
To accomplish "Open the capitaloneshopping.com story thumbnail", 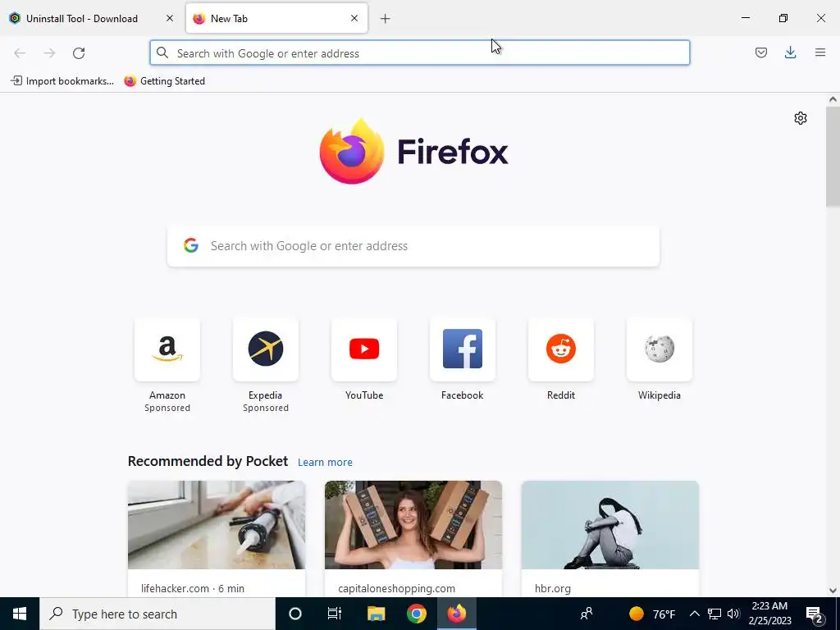I will coord(413,525).
